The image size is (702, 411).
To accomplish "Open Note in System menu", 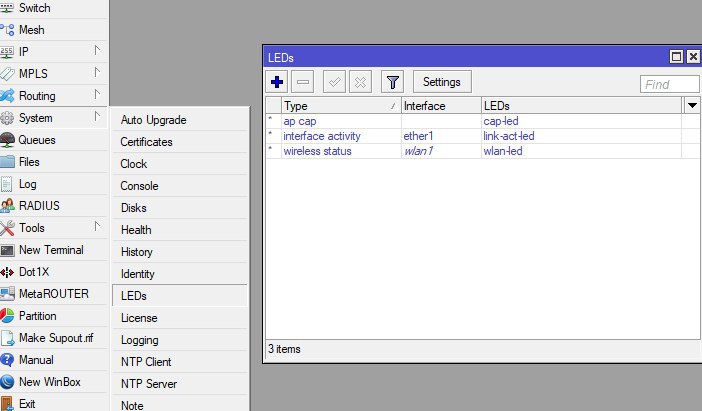I will coord(180,404).
